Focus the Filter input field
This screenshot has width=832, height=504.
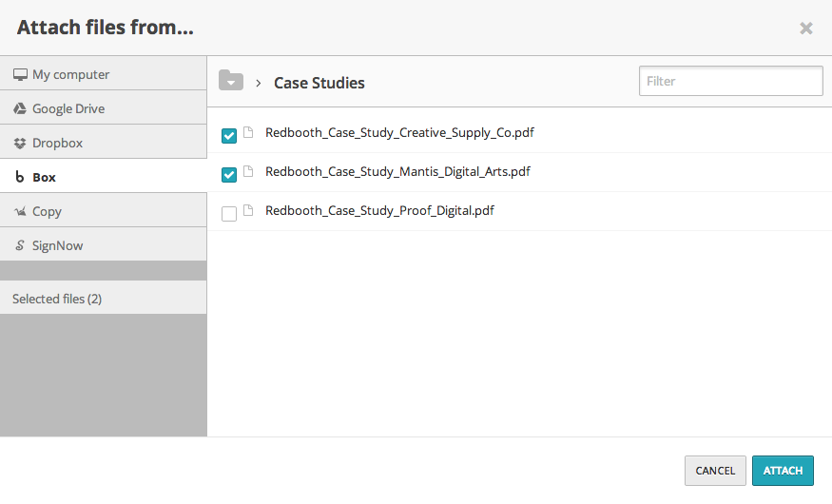730,81
